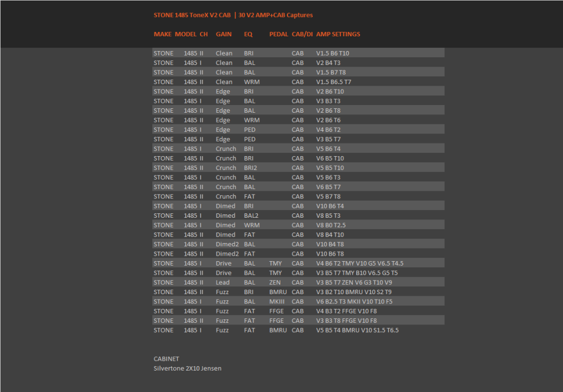The width and height of the screenshot is (563, 392).
Task: Click the MAKE column header
Action: click(x=163, y=34)
